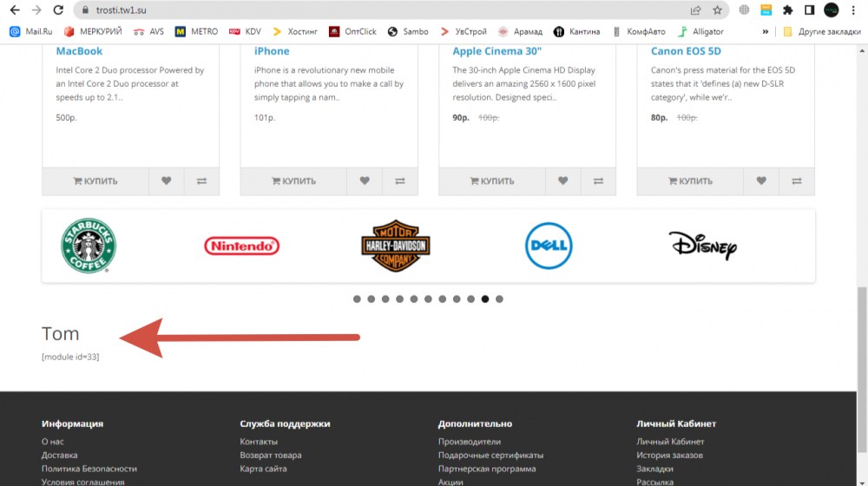868x486 pixels.
Task: Open the Disney brand logo
Action: pos(702,246)
